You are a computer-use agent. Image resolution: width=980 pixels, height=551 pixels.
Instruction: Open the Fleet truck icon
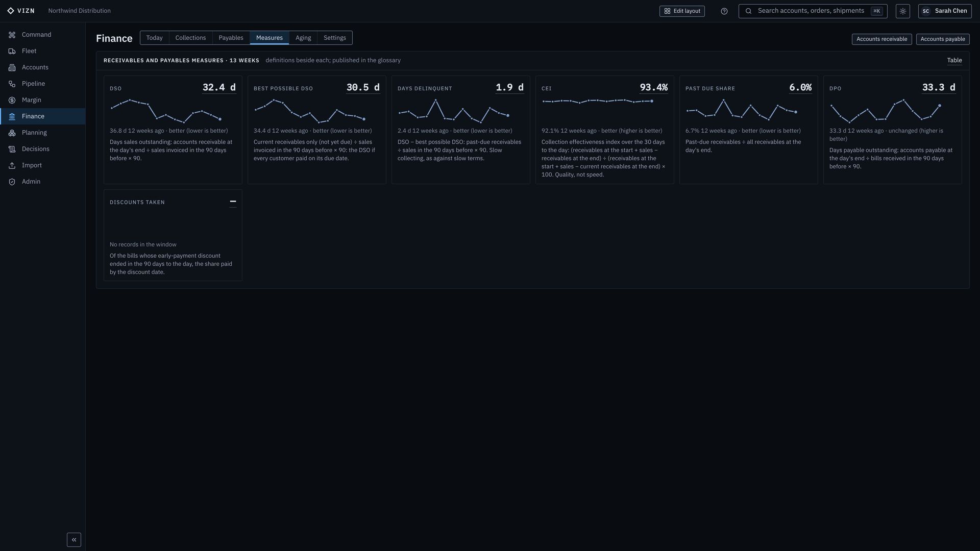(12, 51)
